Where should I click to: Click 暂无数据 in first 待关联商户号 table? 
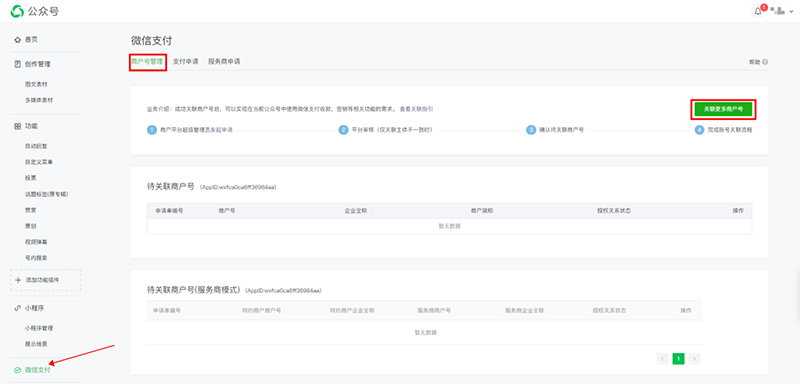pos(449,226)
